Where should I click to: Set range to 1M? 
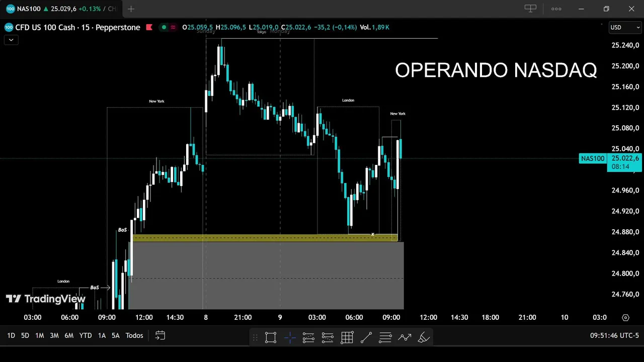39,335
